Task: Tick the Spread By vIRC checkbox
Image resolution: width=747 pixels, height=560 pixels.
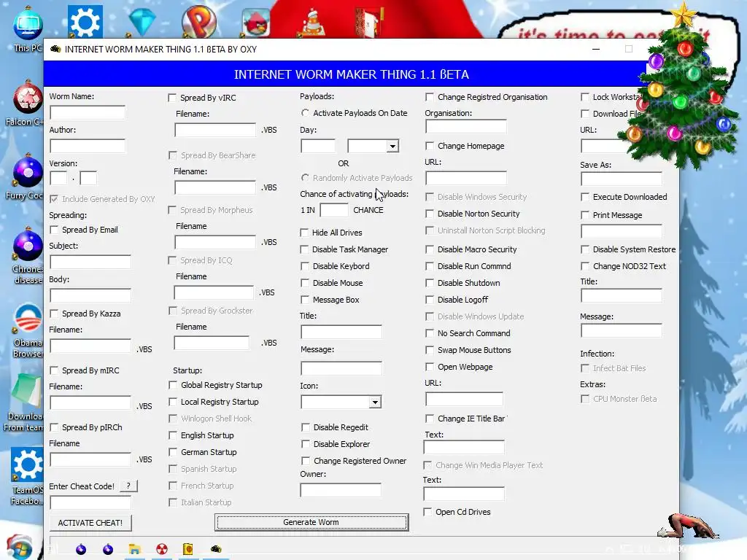Action: click(172, 98)
